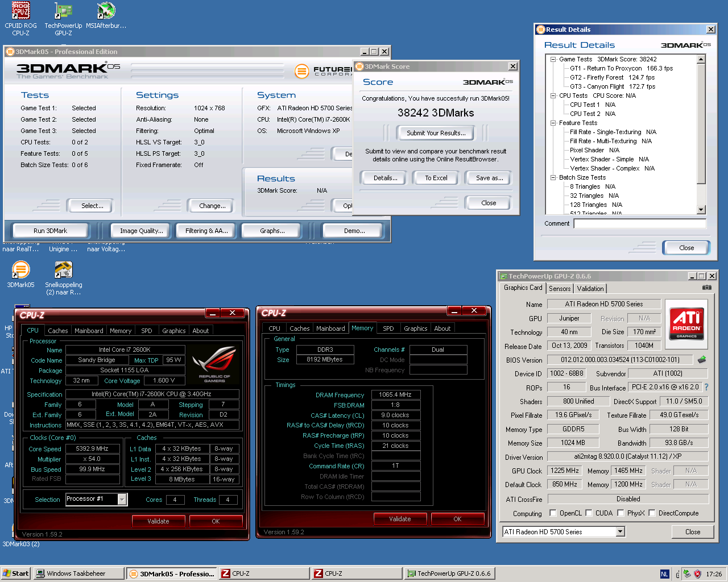Open the Mainboard tab in the left CPU-Z window
Viewport: 728px width, 582px height.
(89, 331)
